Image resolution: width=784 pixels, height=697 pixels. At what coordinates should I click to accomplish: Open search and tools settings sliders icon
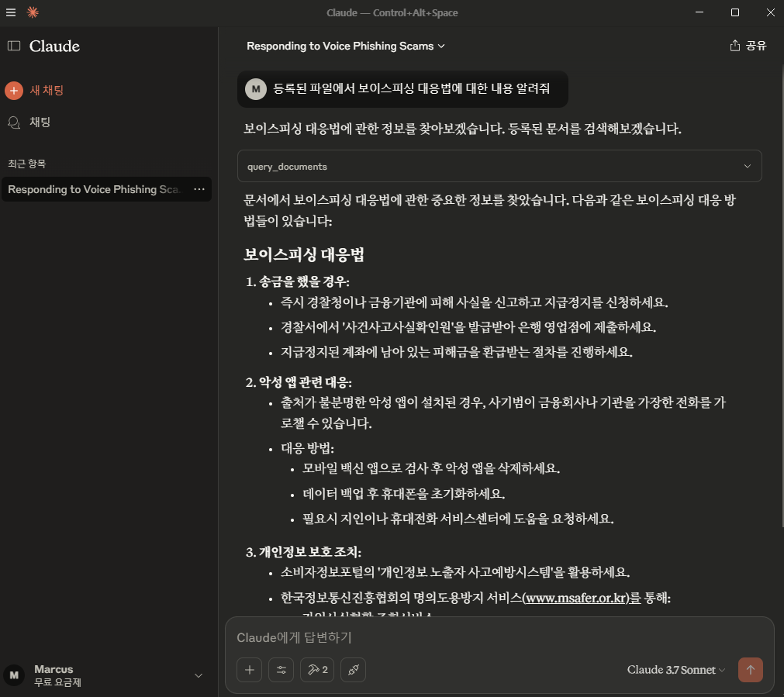click(x=281, y=670)
